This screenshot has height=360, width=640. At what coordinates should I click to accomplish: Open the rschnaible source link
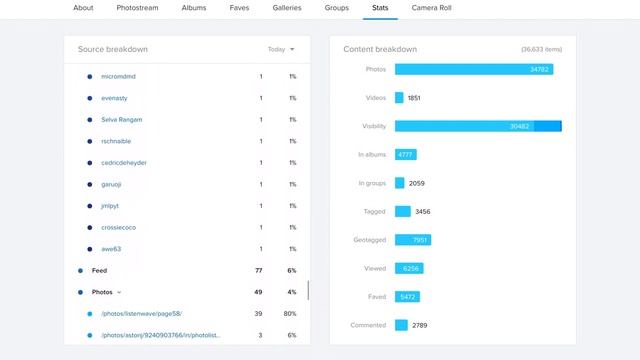click(x=116, y=141)
